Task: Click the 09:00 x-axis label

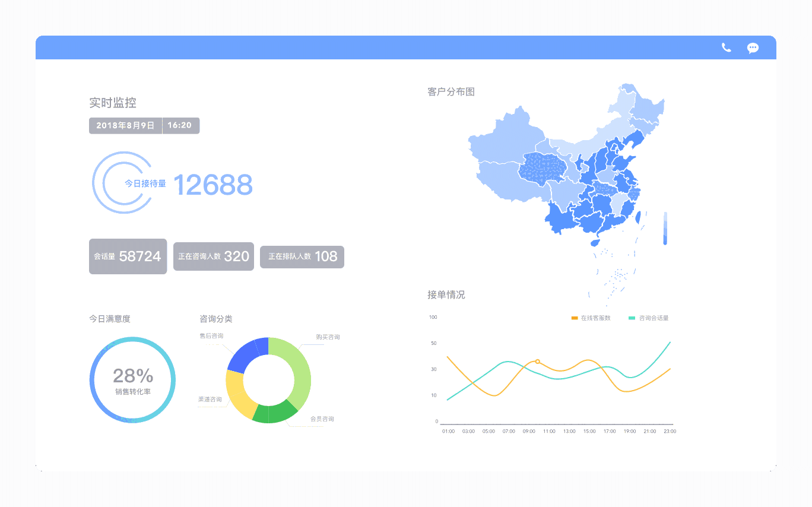Action: 529,432
